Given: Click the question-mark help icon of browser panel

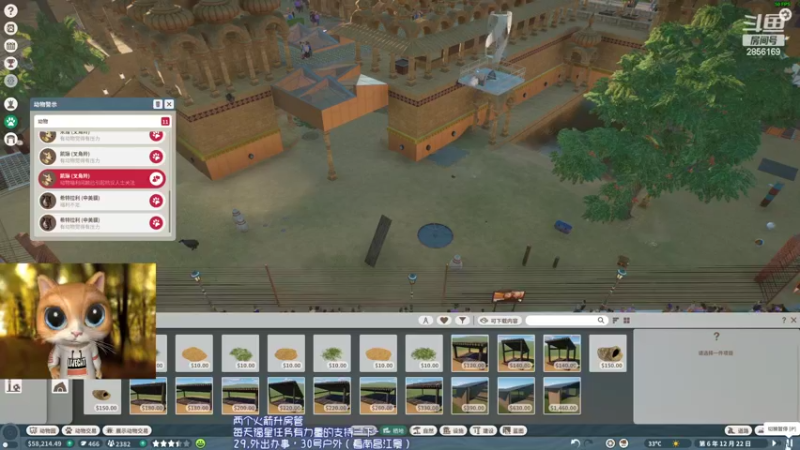Looking at the screenshot, I should coord(784,320).
